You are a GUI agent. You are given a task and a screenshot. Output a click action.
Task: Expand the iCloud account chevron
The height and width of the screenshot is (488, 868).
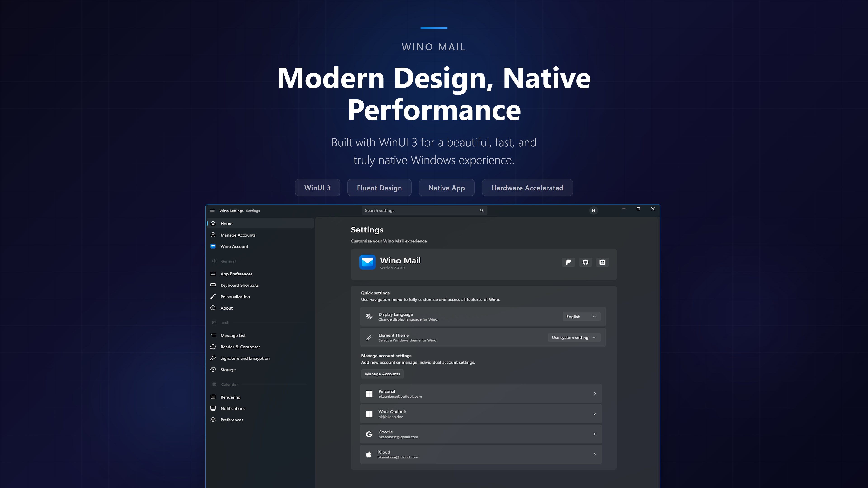click(x=594, y=454)
